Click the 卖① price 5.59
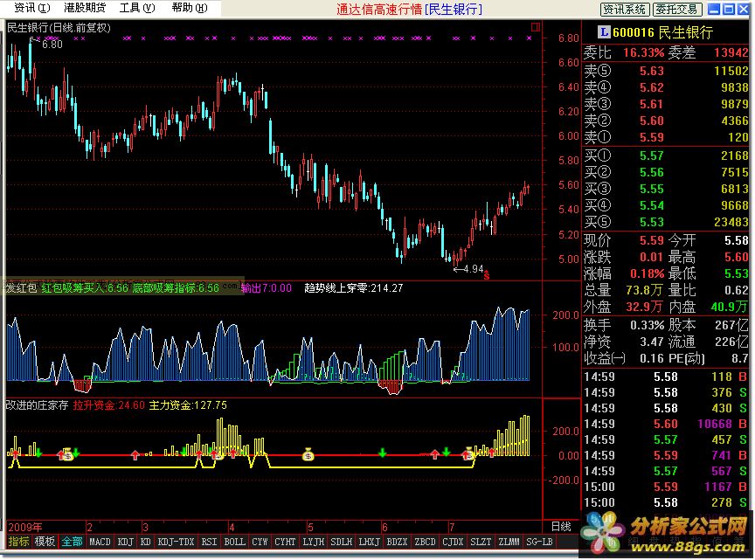The height and width of the screenshot is (560, 755). pyautogui.click(x=652, y=137)
